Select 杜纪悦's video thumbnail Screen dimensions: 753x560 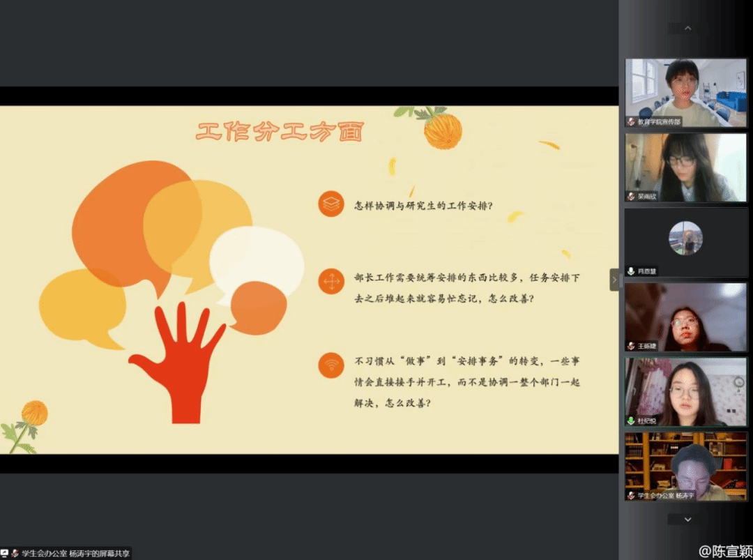pyautogui.click(x=686, y=391)
